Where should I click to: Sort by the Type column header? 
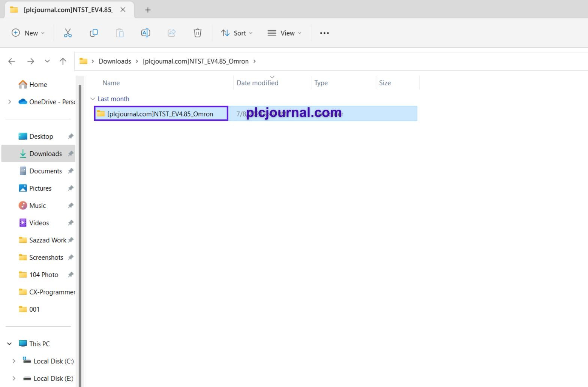(x=321, y=83)
